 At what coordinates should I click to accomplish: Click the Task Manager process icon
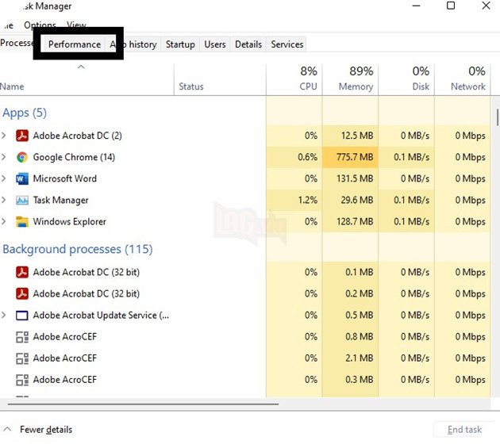point(22,200)
